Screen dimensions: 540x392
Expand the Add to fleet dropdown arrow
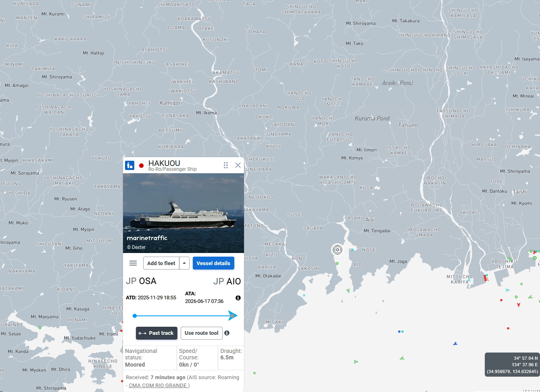pos(184,263)
